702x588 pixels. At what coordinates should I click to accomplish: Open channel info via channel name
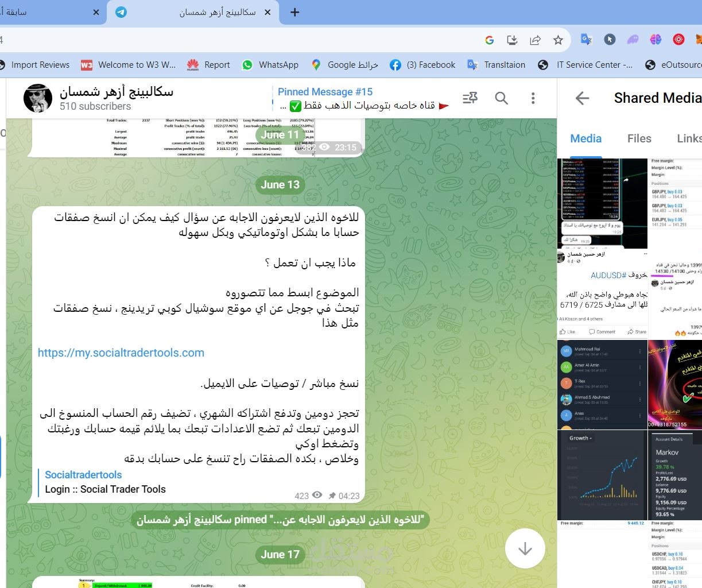[x=117, y=91]
